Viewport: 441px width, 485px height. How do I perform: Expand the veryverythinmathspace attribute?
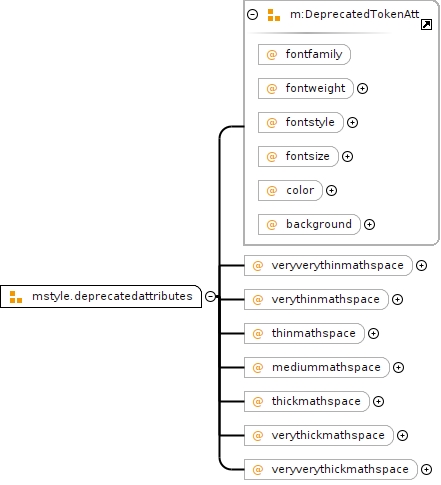[x=421, y=266]
